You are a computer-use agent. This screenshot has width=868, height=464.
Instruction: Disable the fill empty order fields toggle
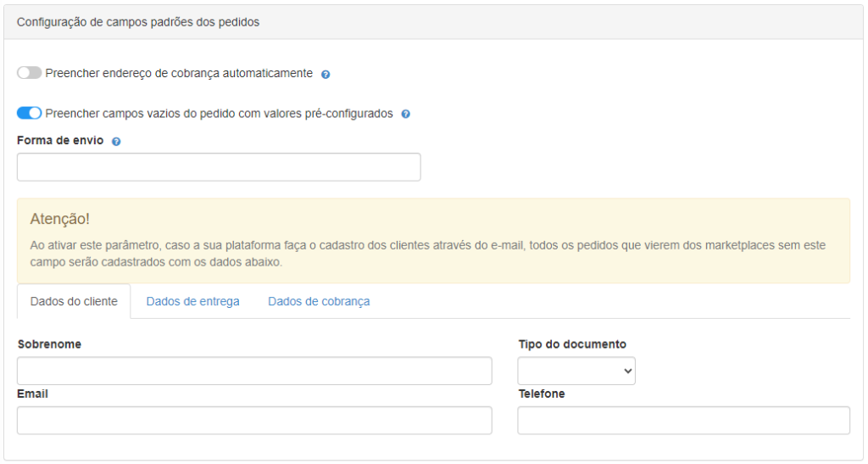29,113
